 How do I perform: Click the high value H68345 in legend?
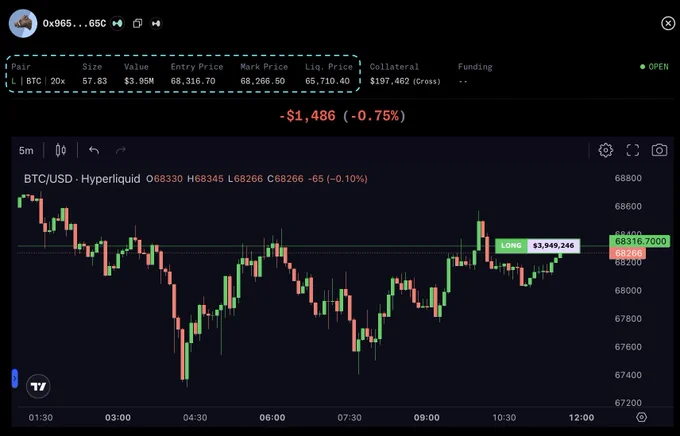(205, 179)
